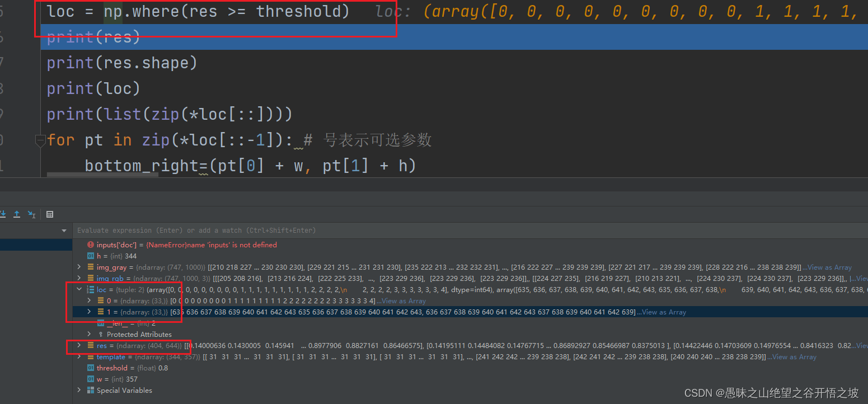Open View as Array for img_gray
This screenshot has width=868, height=404.
[x=829, y=267]
